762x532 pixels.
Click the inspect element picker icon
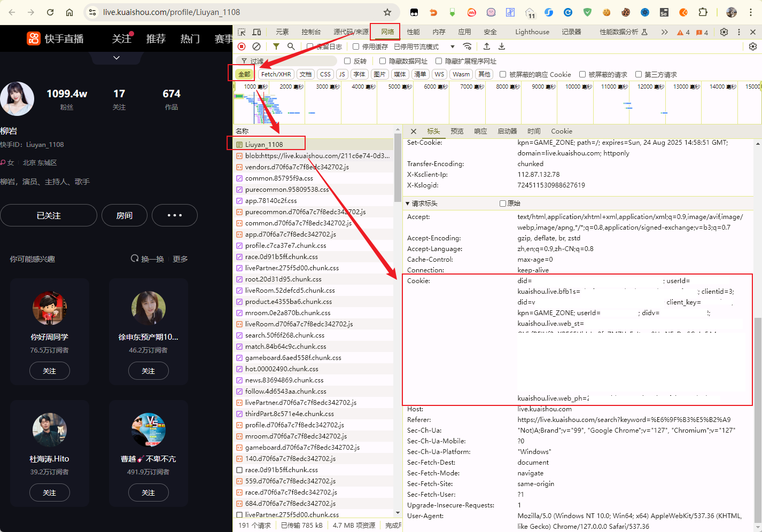pos(242,32)
